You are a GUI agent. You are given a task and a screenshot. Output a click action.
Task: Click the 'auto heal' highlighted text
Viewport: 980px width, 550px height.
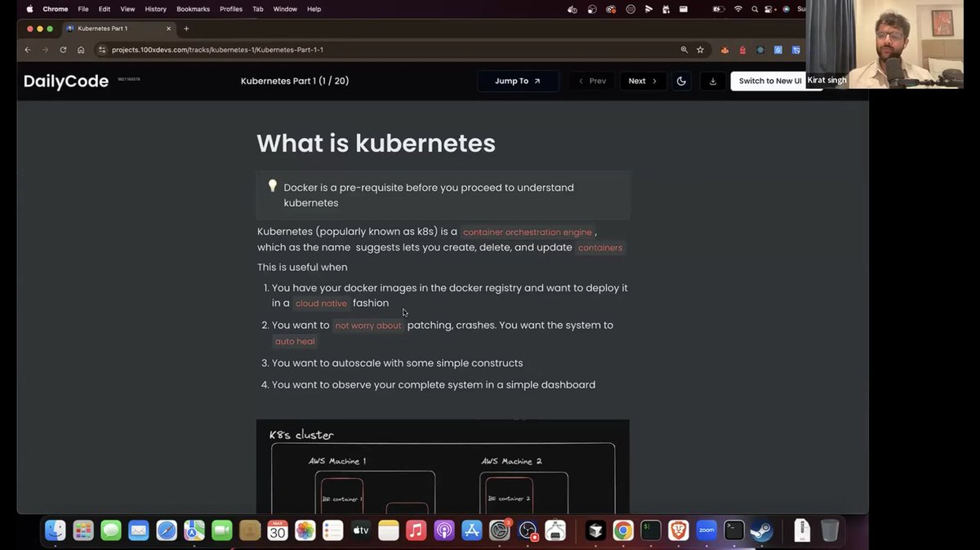click(295, 342)
